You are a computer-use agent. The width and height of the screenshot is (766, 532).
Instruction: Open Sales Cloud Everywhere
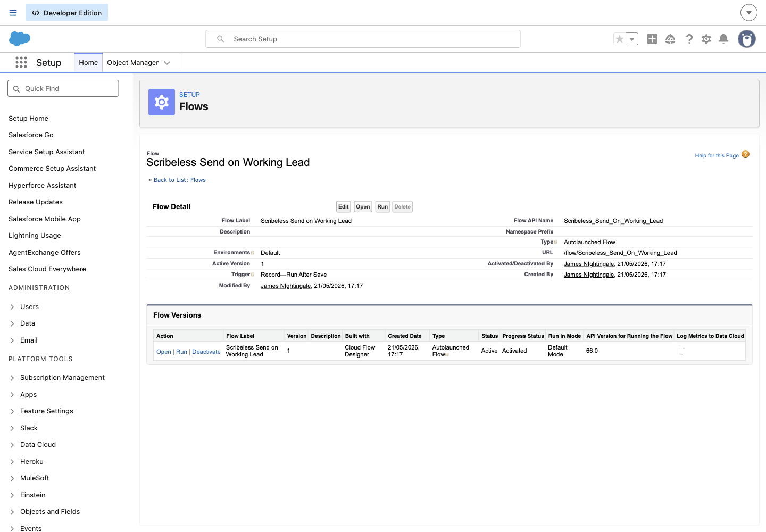point(47,269)
